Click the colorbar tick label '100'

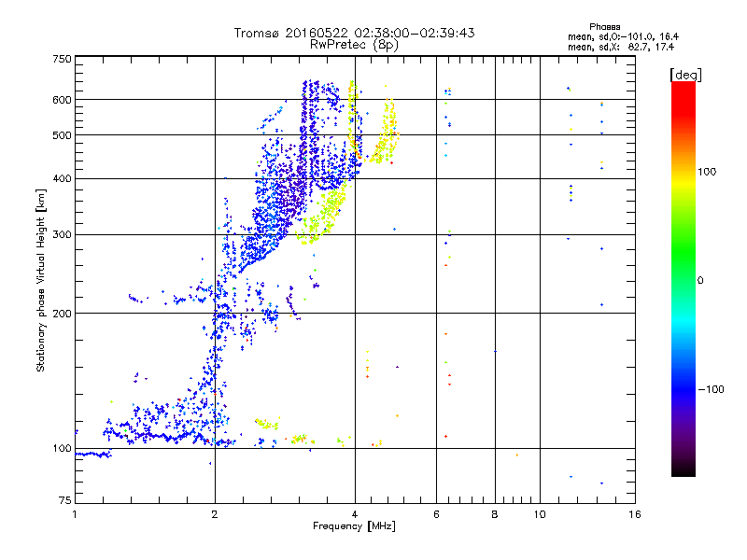pos(707,172)
